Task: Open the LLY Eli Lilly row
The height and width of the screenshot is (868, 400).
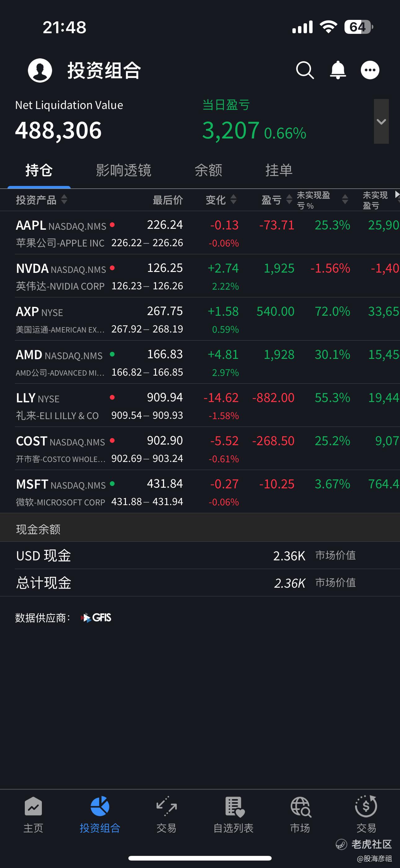Action: click(200, 405)
